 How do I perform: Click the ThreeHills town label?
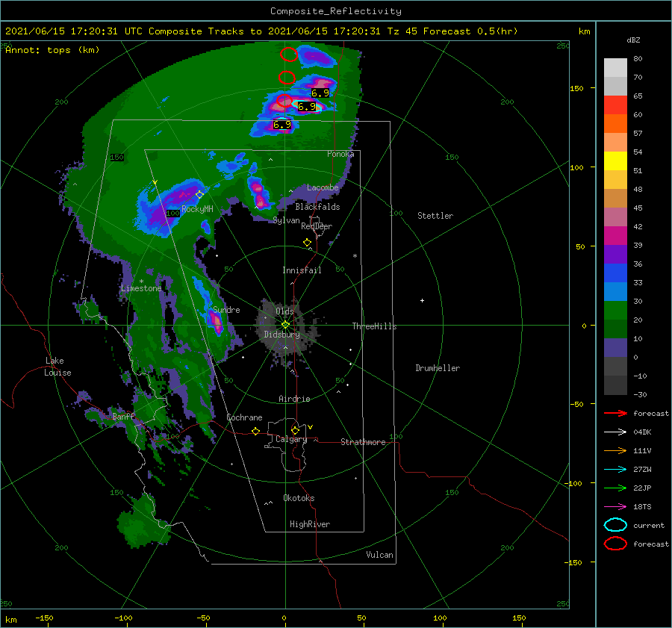click(x=374, y=326)
